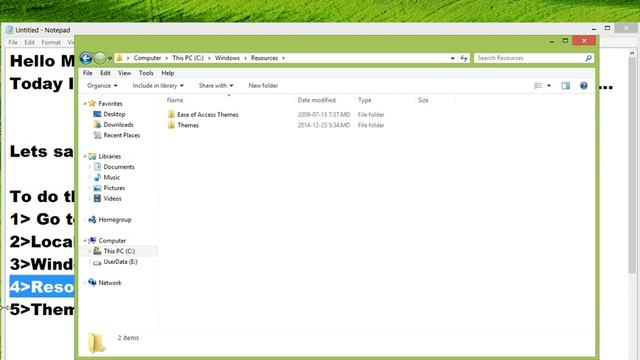
Task: Select the Ease of Access Themes folder icon
Action: [171, 115]
